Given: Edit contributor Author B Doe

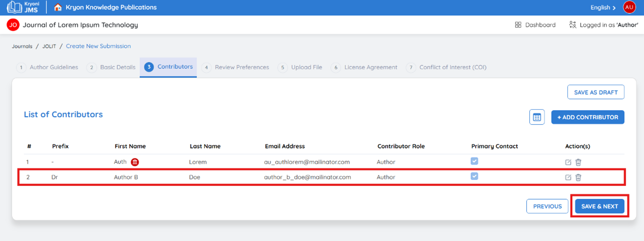Looking at the screenshot, I should click(568, 177).
